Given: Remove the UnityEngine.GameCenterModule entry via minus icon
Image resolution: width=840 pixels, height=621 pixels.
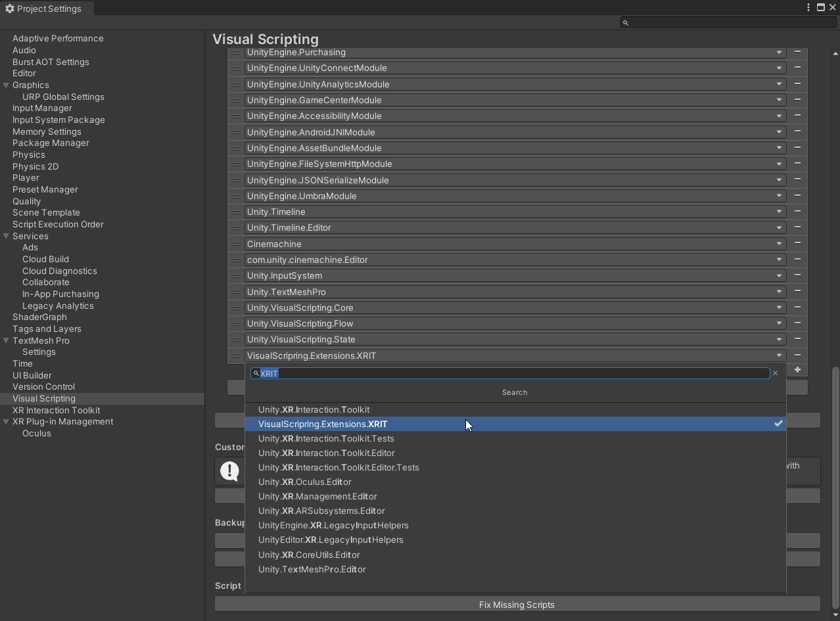Looking at the screenshot, I should pyautogui.click(x=797, y=100).
